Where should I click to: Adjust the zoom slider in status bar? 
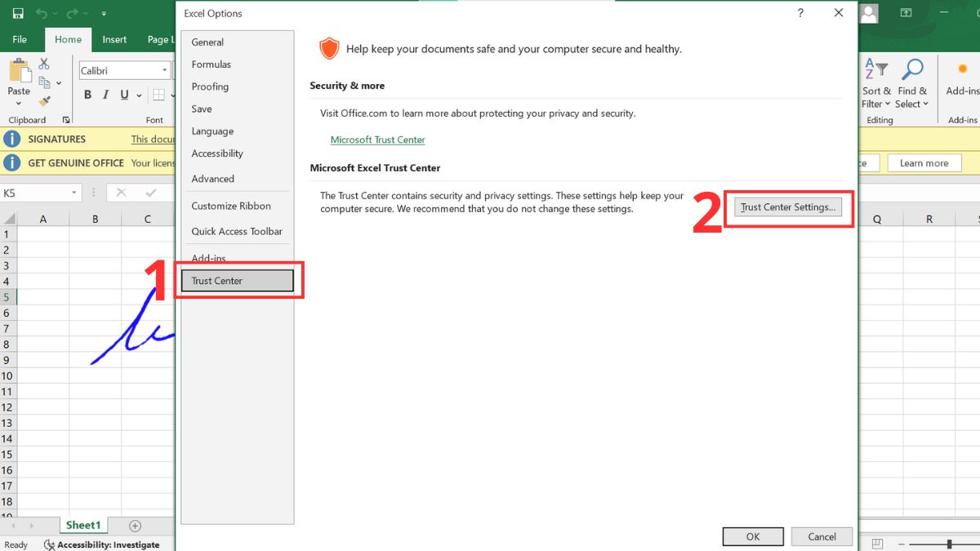pyautogui.click(x=949, y=544)
